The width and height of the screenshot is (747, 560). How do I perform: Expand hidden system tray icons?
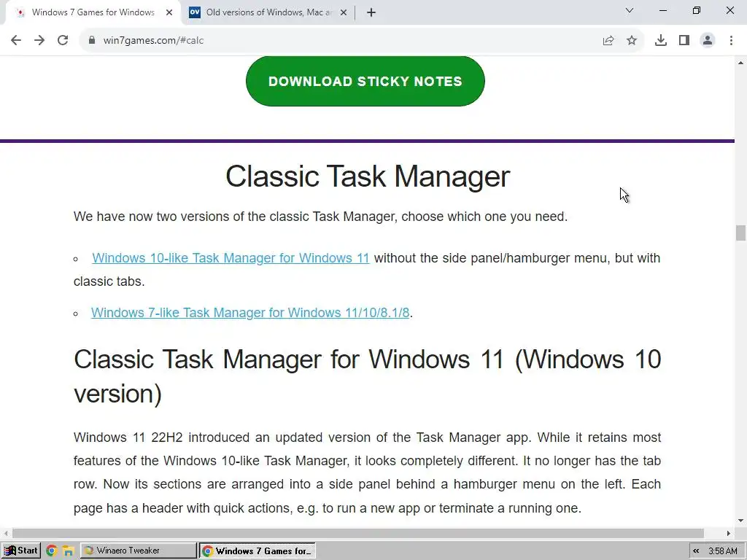(696, 551)
